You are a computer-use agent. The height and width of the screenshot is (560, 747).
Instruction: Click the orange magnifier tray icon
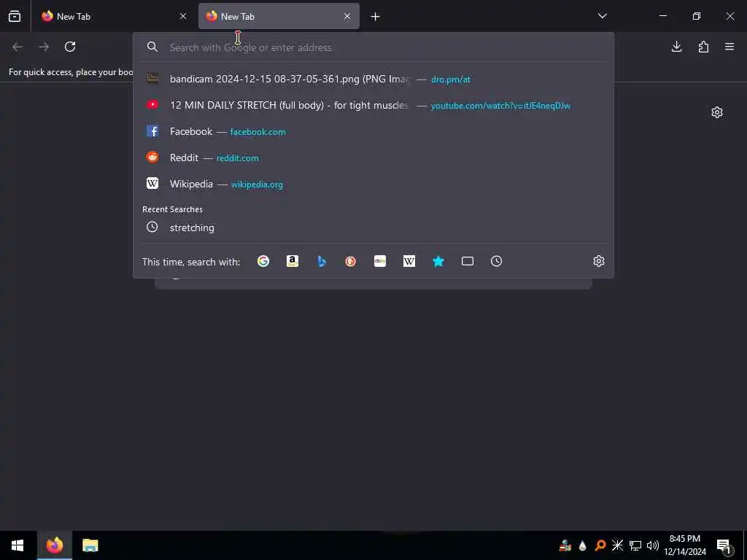pyautogui.click(x=600, y=545)
